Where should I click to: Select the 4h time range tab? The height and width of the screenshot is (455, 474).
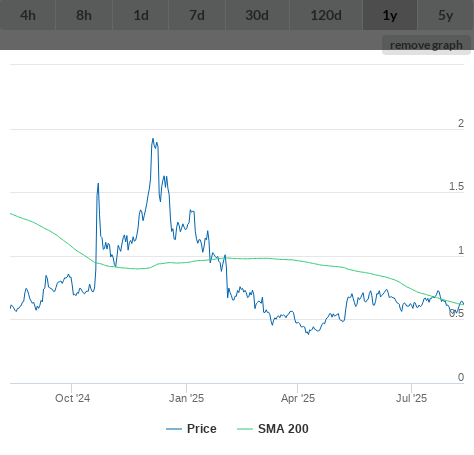click(28, 15)
